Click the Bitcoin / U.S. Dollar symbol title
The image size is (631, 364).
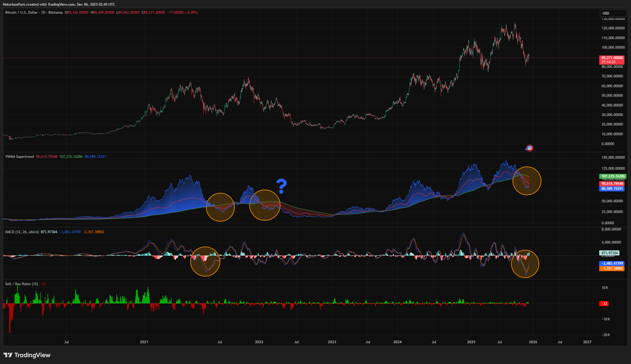21,12
